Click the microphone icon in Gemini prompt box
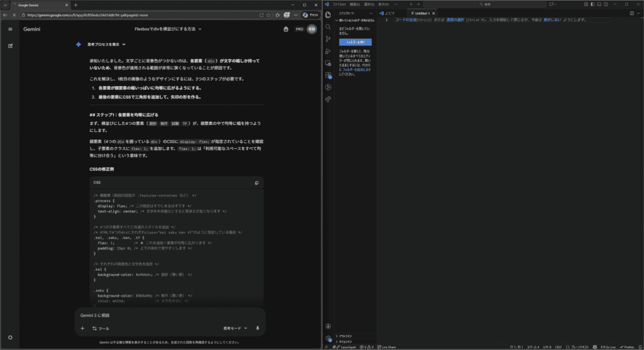The width and height of the screenshot is (644, 350). [x=257, y=328]
